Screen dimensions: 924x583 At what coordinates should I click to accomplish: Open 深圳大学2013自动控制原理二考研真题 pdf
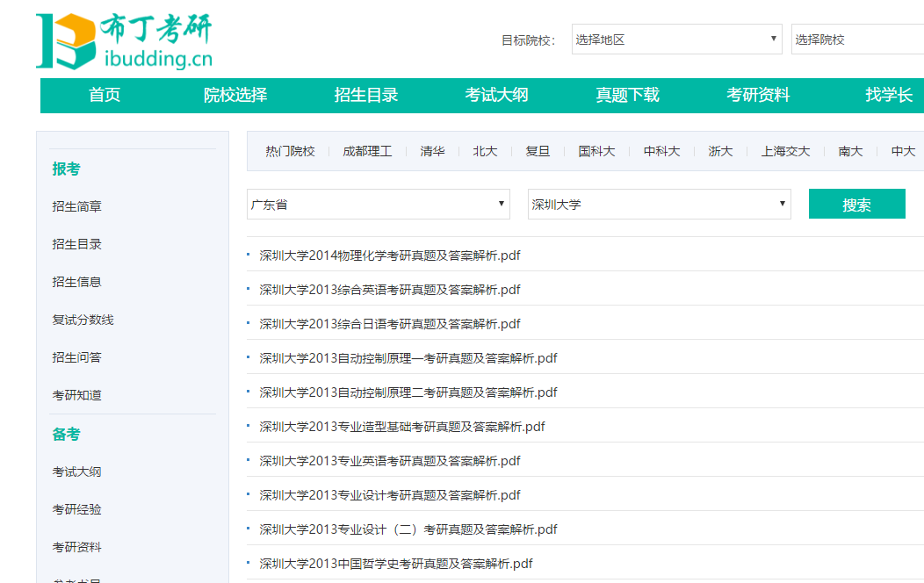(408, 392)
